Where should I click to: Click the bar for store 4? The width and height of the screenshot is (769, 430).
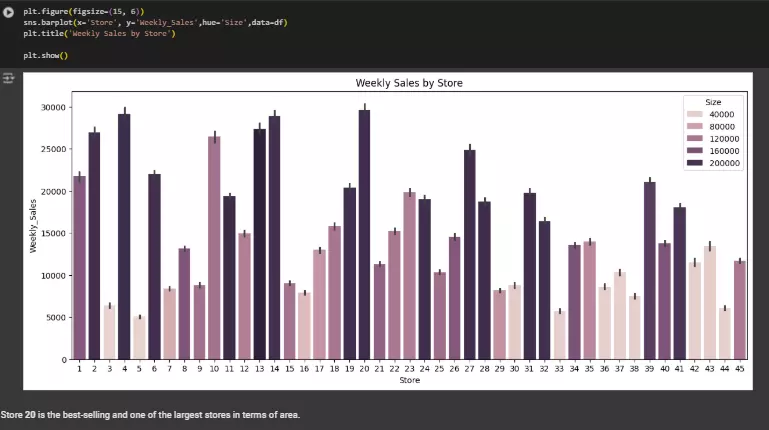pos(124,236)
